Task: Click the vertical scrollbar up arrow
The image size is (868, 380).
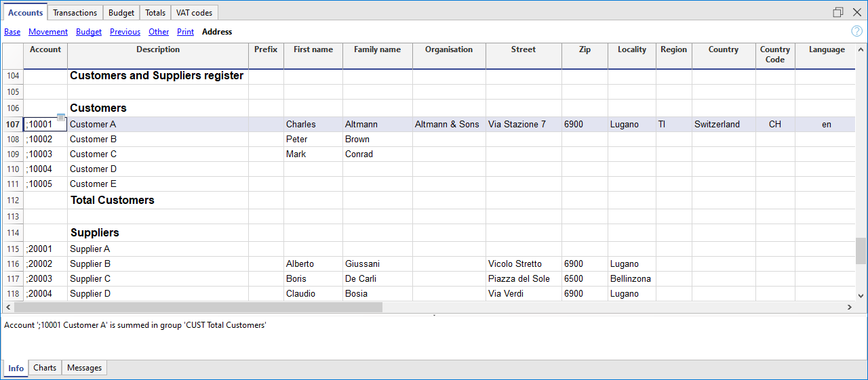Action: 861,49
